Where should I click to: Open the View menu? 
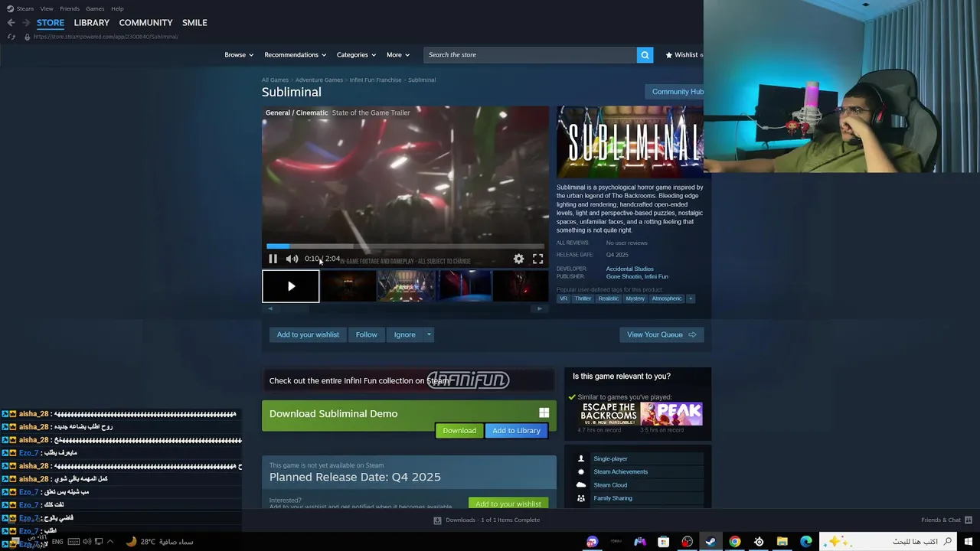click(x=47, y=9)
